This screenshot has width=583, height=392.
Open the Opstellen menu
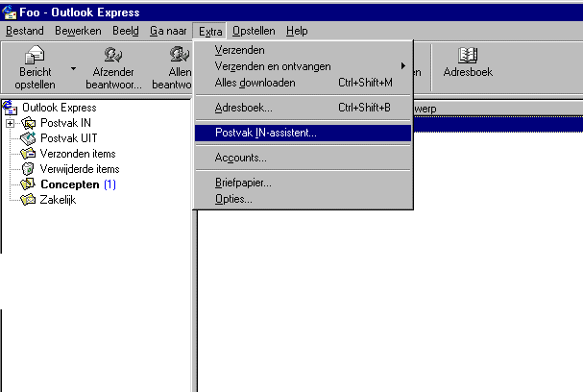[254, 31]
